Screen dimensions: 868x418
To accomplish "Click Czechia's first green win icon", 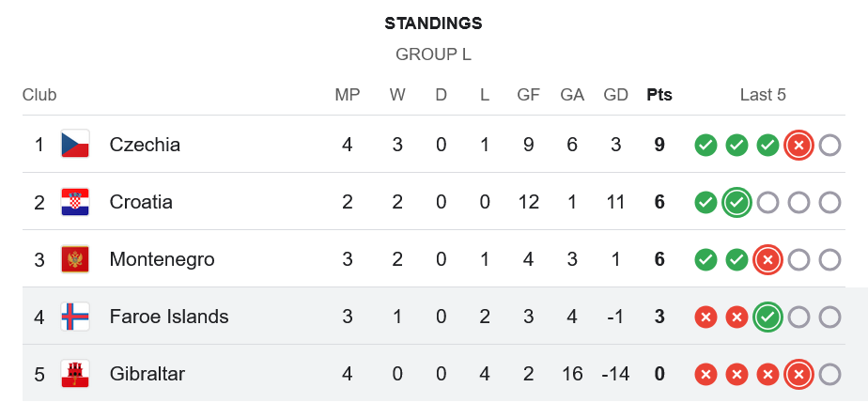I will 705,145.
